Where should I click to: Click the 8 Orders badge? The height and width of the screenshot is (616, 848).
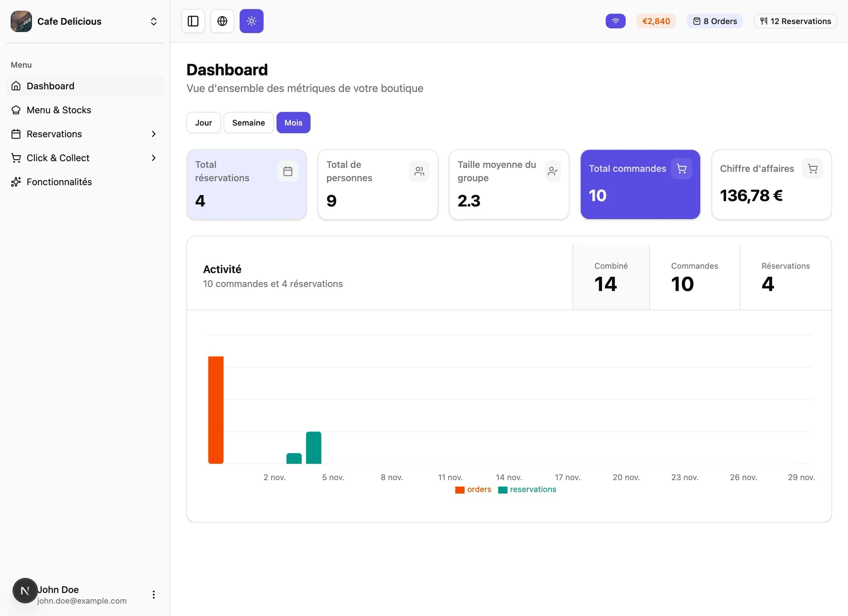click(714, 21)
